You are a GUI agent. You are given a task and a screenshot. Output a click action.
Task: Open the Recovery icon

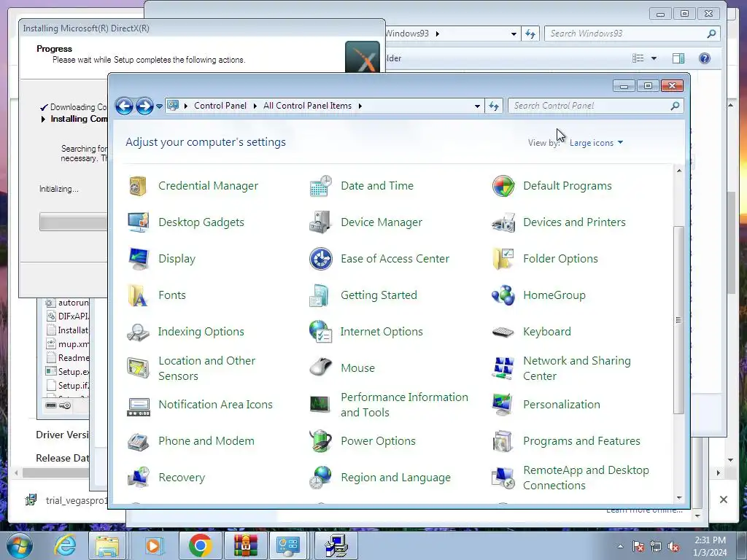coord(138,478)
